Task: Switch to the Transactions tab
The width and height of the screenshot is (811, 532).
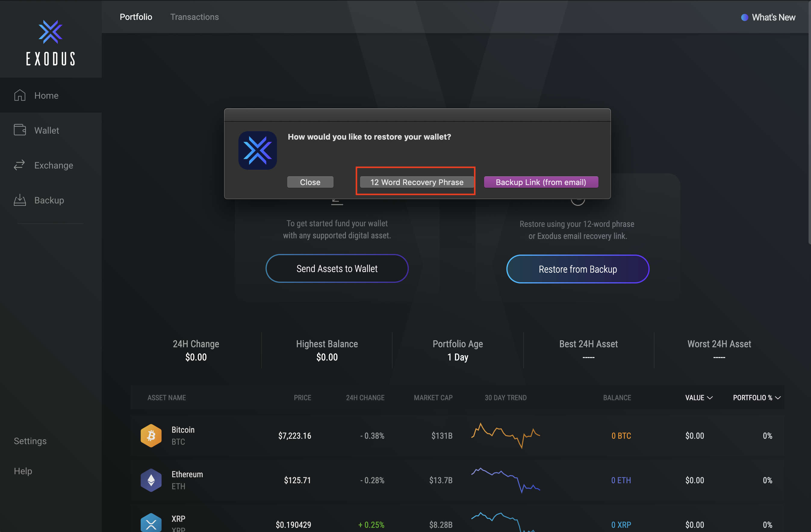Action: pos(194,17)
